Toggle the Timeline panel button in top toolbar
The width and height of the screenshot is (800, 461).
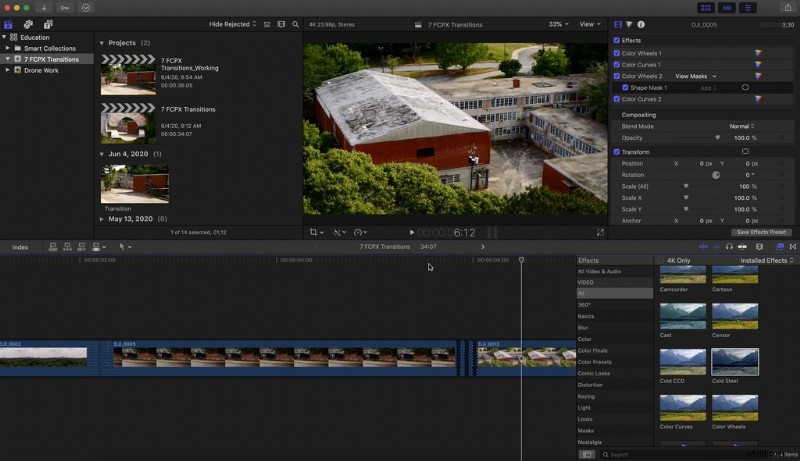[x=727, y=8]
